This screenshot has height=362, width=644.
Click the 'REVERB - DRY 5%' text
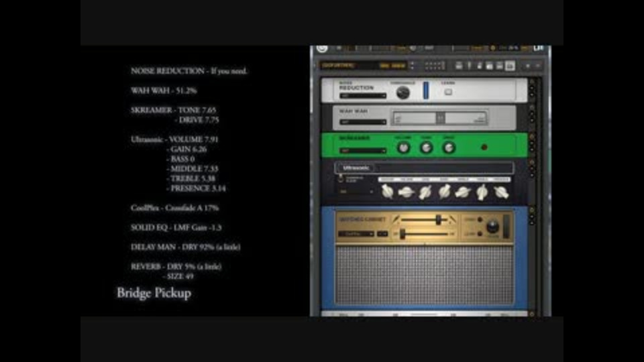pos(176,267)
